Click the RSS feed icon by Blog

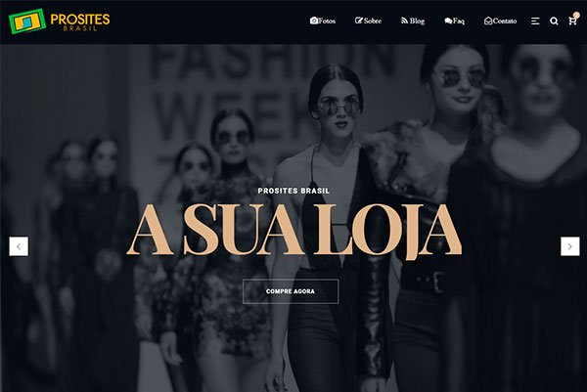(404, 21)
